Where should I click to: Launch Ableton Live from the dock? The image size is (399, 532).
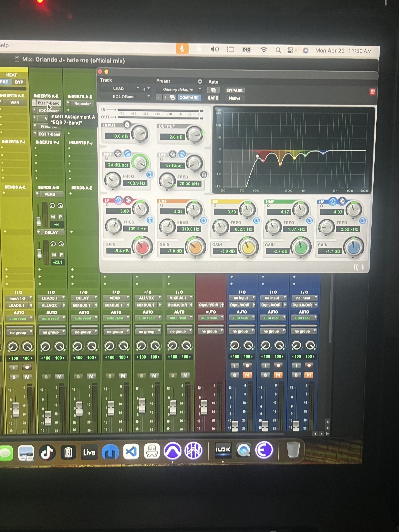click(89, 452)
